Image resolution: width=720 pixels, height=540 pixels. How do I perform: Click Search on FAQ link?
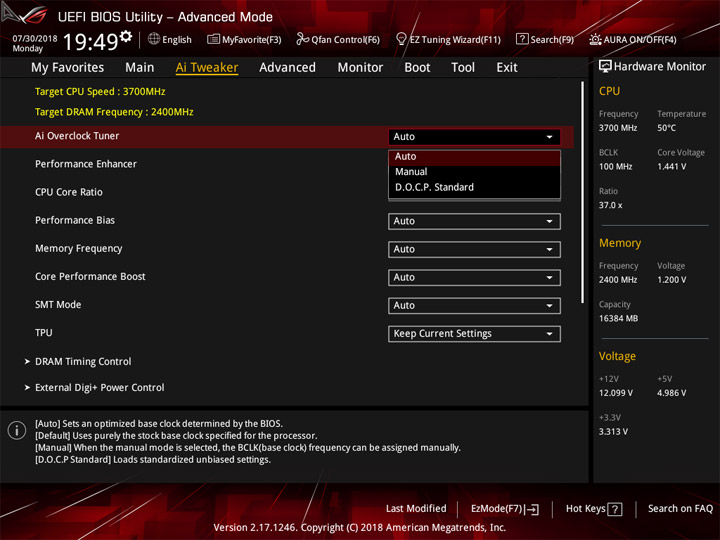pos(680,509)
